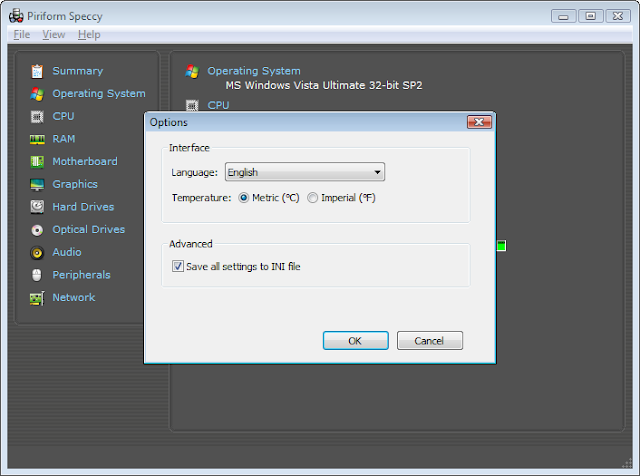Viewport: 640px width, 476px height.
Task: Toggle Save all settings to INI file
Action: (236, 267)
